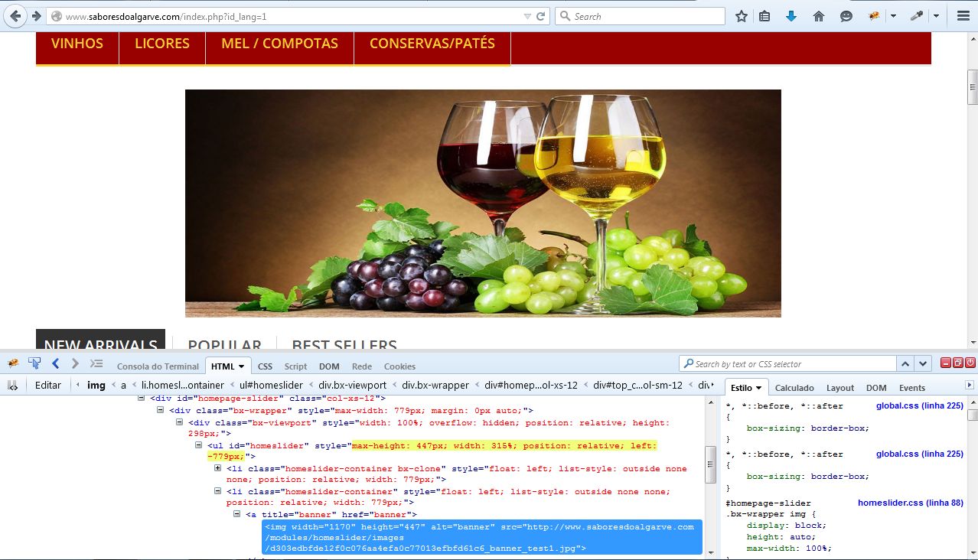Open the CONSERVAS/PATÉS menu category

(432, 44)
